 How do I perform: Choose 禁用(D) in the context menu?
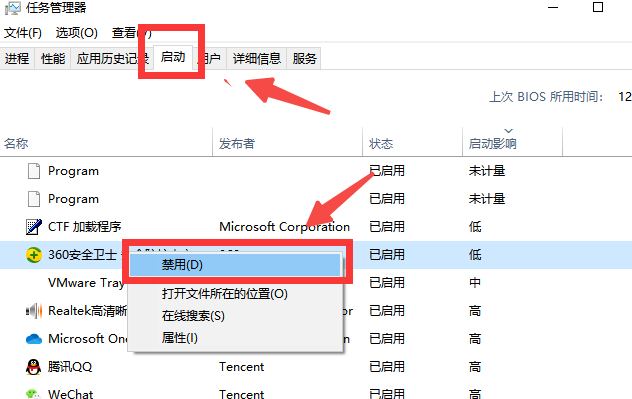coord(235,265)
